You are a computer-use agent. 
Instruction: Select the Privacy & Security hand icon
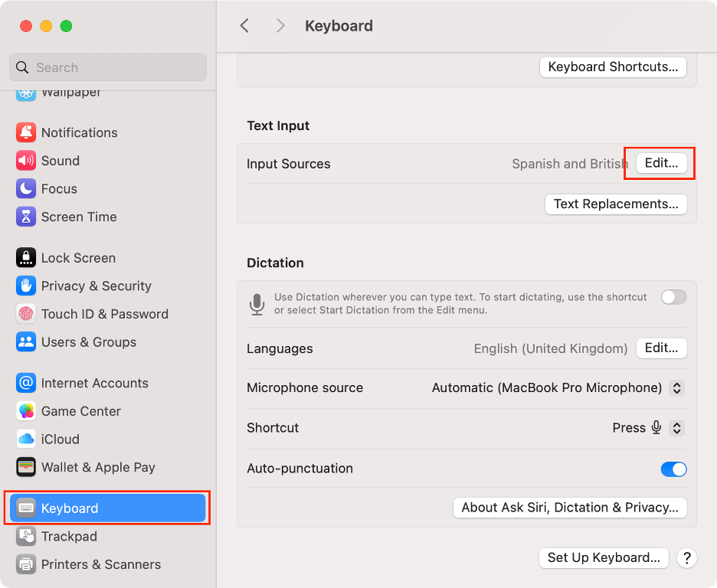(24, 286)
